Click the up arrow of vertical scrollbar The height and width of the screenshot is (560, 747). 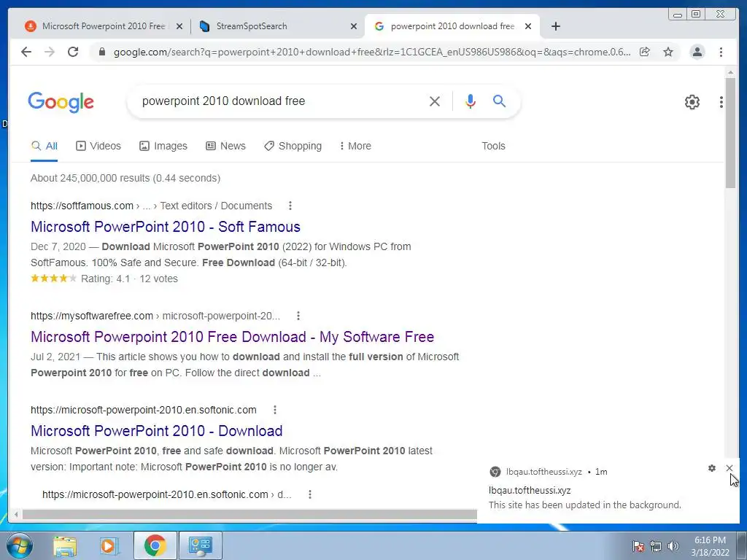(x=730, y=72)
